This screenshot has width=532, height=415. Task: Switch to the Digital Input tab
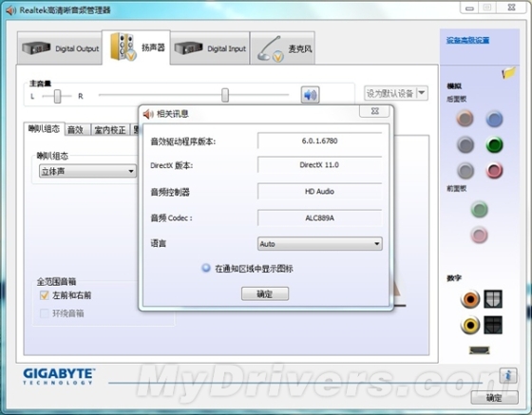(x=210, y=48)
